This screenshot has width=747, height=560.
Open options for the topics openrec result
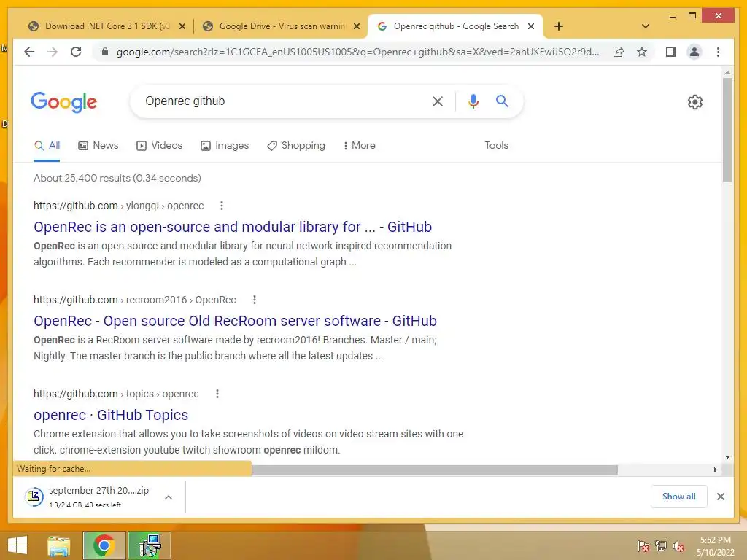217,394
